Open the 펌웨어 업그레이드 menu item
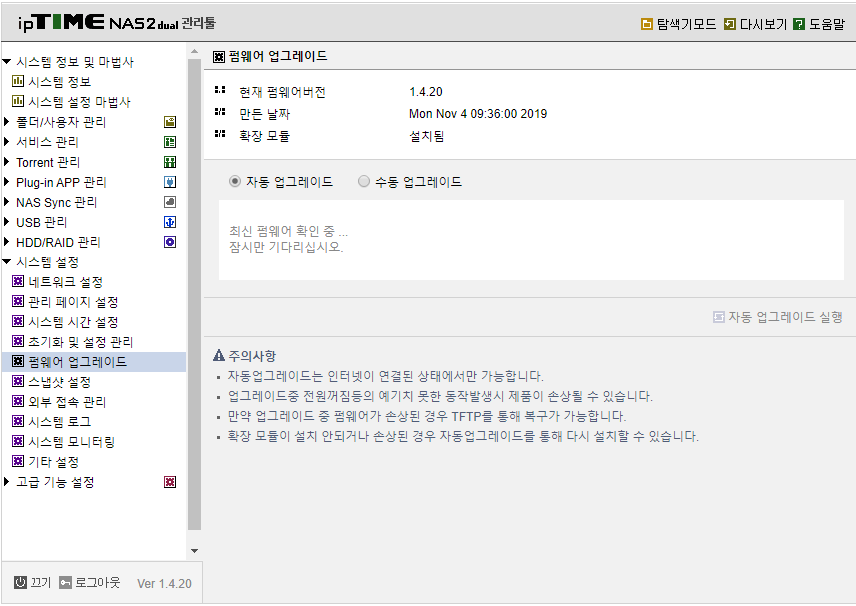 click(x=78, y=362)
